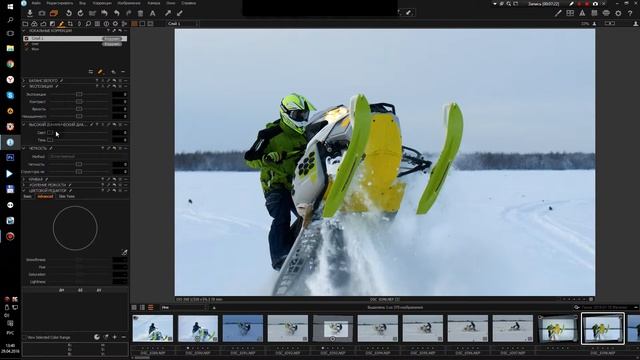Open the Color tool tab three-circles icon
The height and width of the screenshot is (360, 640).
[x=34, y=24]
